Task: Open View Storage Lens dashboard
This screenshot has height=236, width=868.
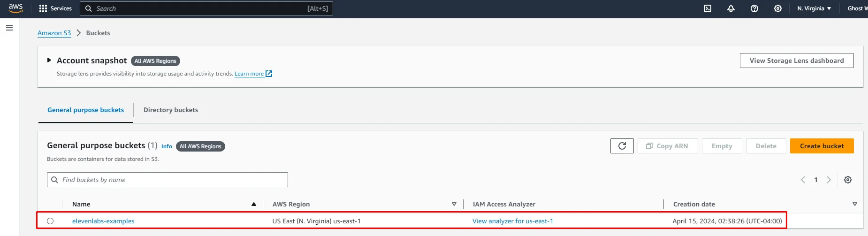Action: (796, 61)
